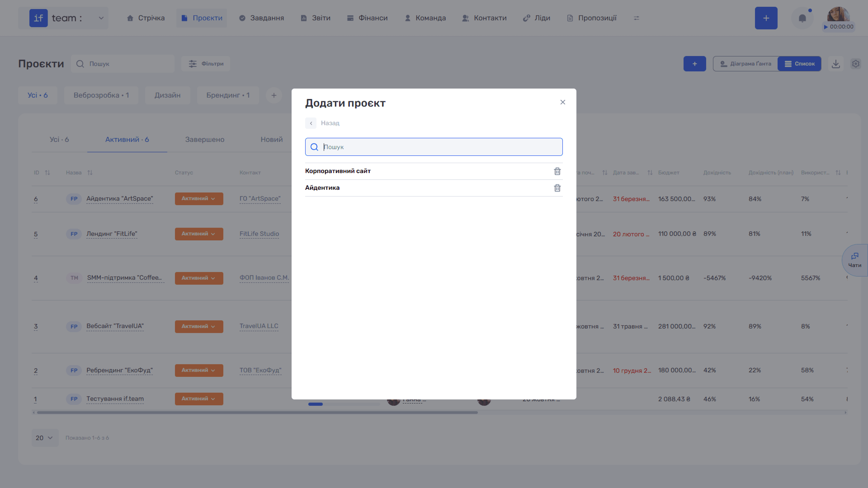
Task: Open the Завдання navigation item
Action: click(262, 18)
